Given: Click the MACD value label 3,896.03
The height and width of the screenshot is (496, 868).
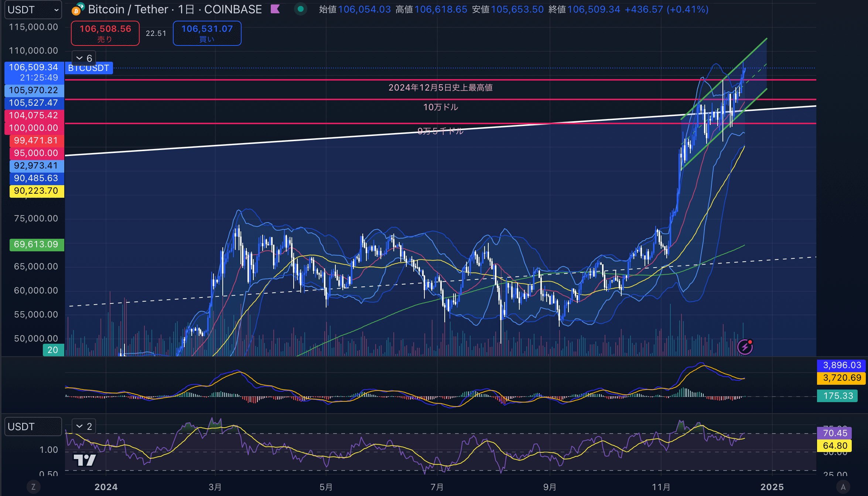Looking at the screenshot, I should pos(841,365).
